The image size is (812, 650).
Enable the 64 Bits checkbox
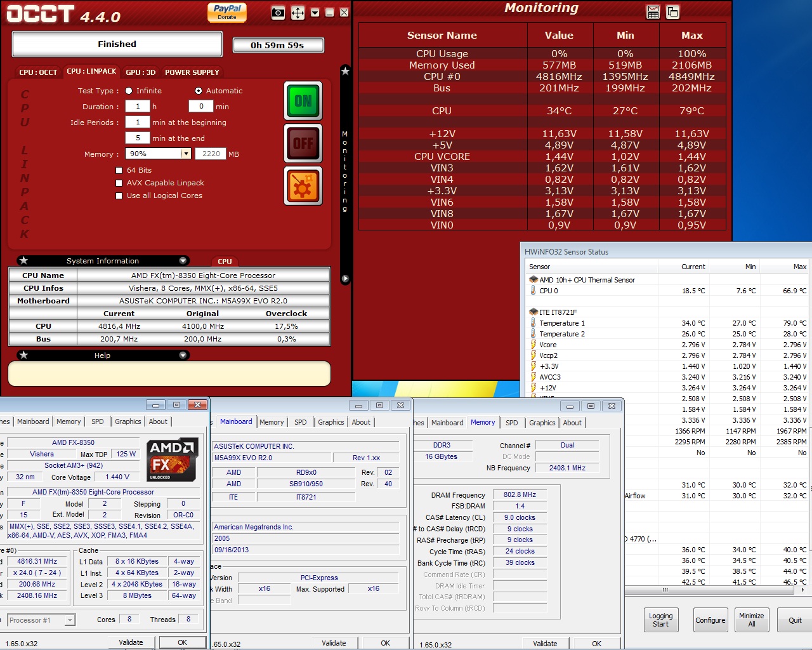119,170
